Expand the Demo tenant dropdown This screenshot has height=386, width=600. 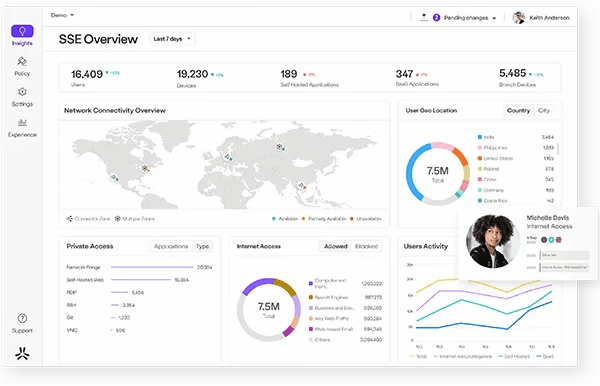click(62, 15)
